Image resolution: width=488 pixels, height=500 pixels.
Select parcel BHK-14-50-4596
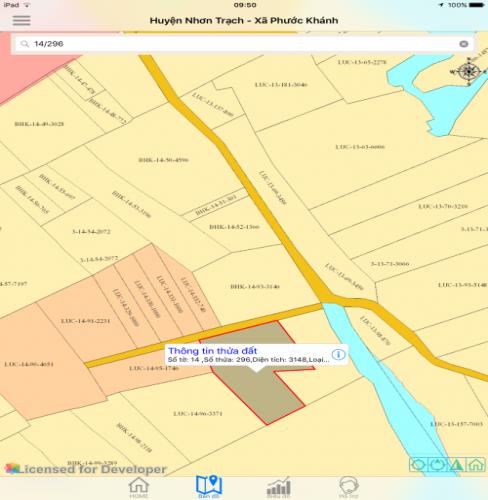163,160
